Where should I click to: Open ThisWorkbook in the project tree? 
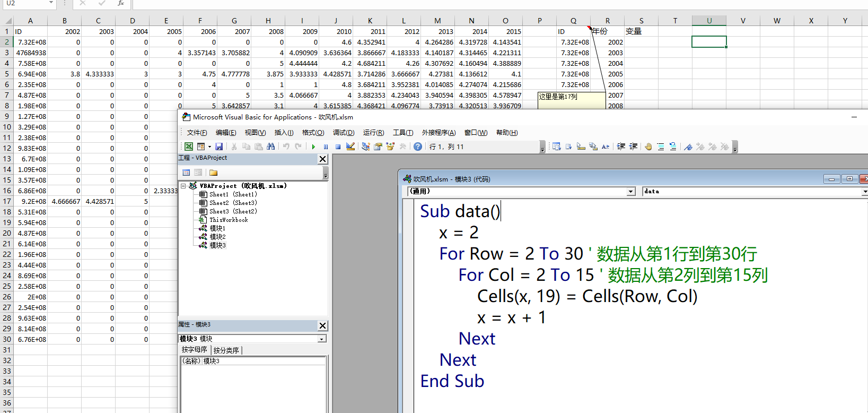tap(228, 220)
